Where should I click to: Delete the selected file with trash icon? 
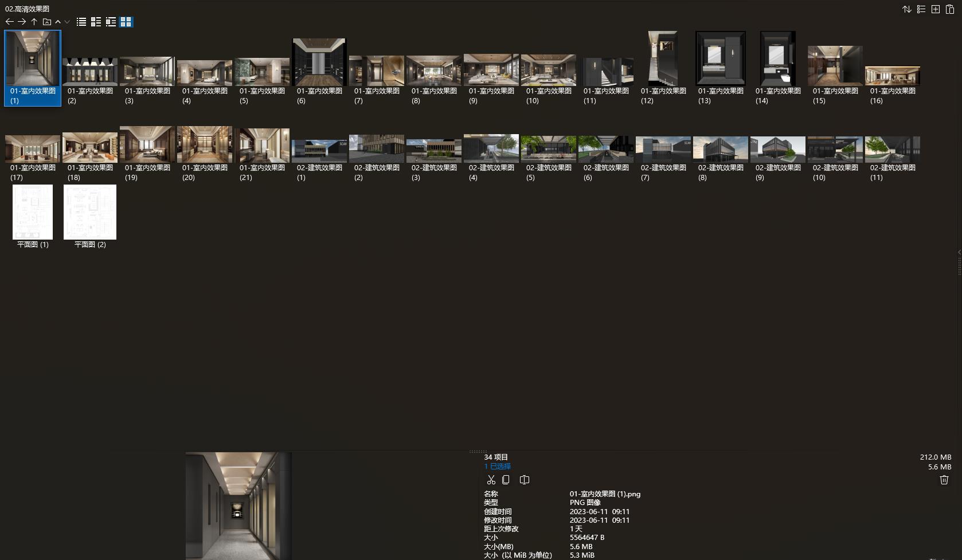click(944, 480)
